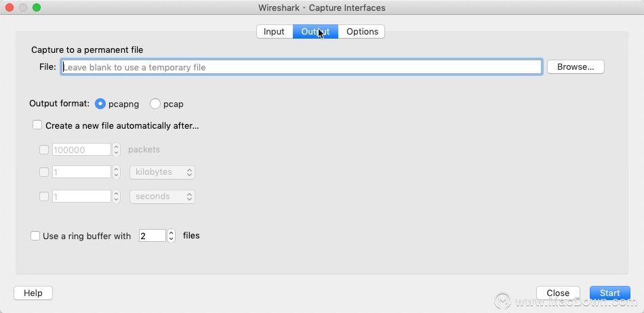644x313 pixels.
Task: Adjust the file size stepper arrows
Action: [116, 172]
